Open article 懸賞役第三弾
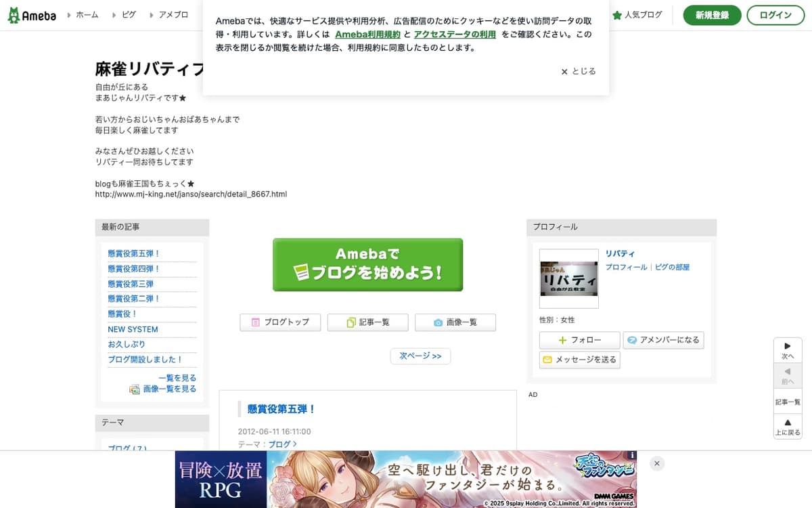The width and height of the screenshot is (812, 508). coord(131,284)
